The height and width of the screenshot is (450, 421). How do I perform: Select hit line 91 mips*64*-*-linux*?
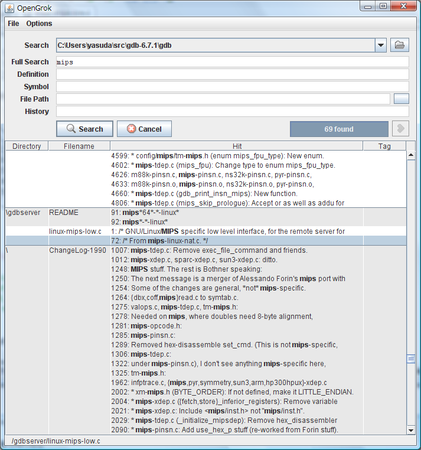tap(145, 212)
